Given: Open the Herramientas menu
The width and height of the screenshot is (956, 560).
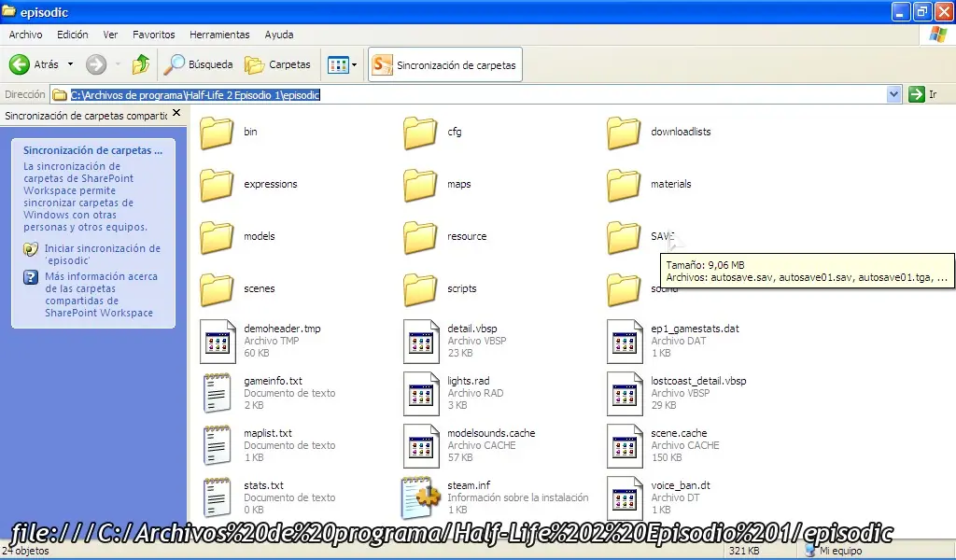Looking at the screenshot, I should tap(219, 35).
